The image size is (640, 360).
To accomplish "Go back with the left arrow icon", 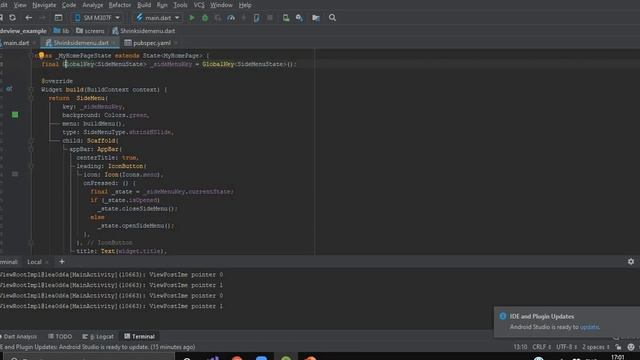I will [x=29, y=18].
